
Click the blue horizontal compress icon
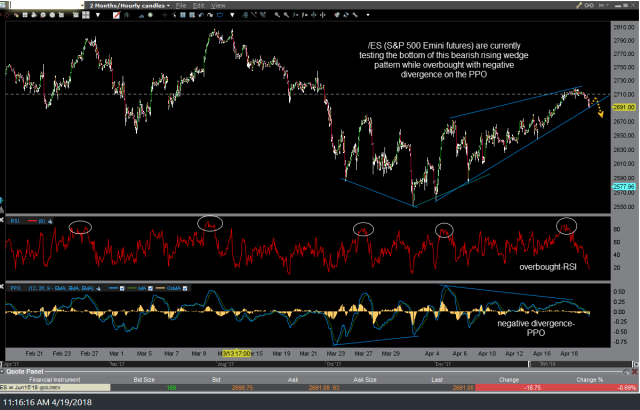[x=314, y=15]
